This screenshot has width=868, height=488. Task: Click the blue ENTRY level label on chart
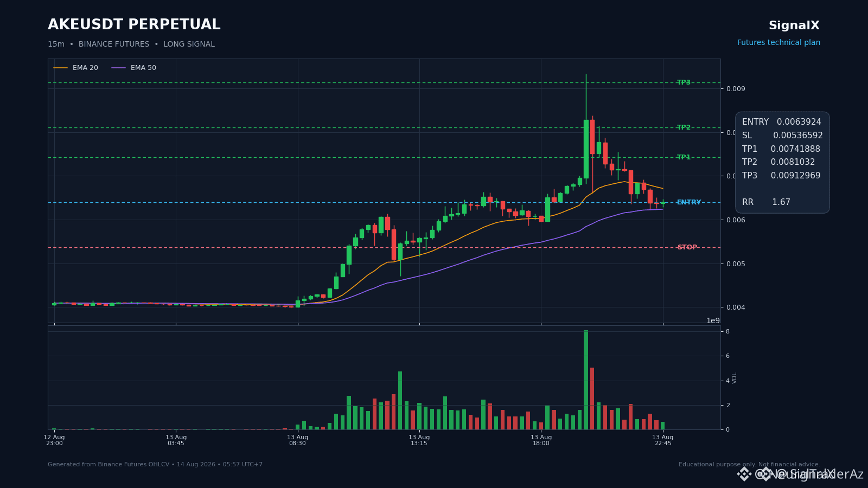pyautogui.click(x=689, y=202)
